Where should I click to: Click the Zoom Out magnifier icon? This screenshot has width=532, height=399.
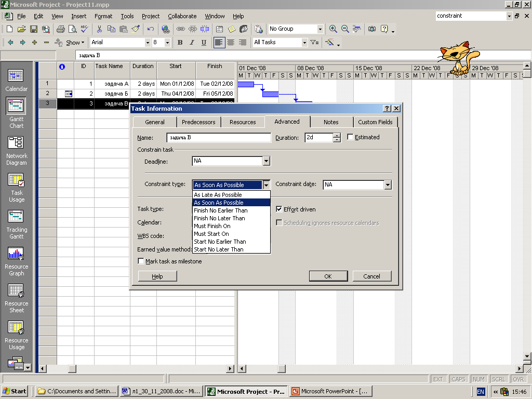point(345,29)
